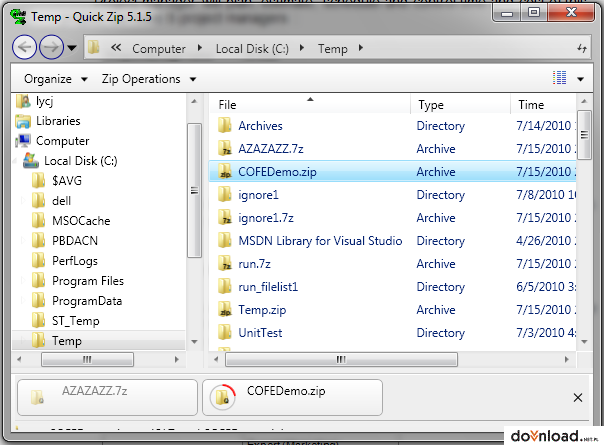Click the file list vertical scrollbar thumb
604x445 pixels.
(584, 135)
